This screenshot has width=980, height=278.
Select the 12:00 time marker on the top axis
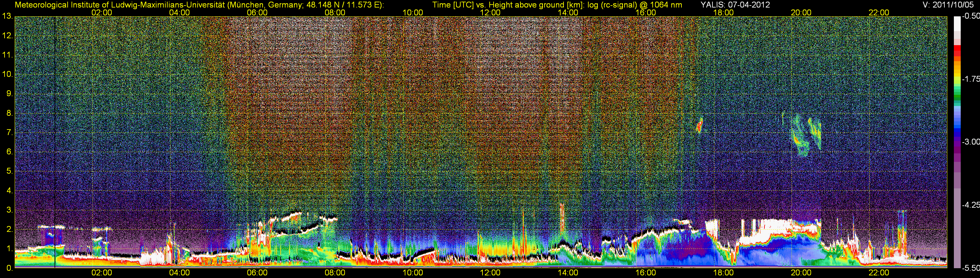[490, 12]
